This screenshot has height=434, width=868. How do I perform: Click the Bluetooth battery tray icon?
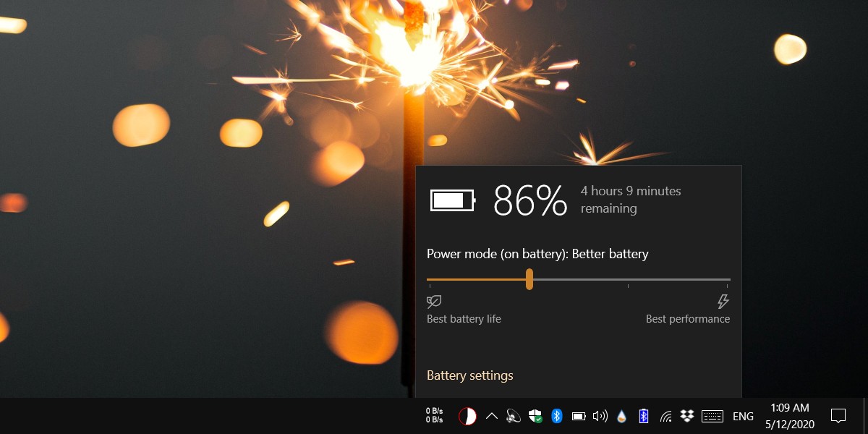point(643,416)
